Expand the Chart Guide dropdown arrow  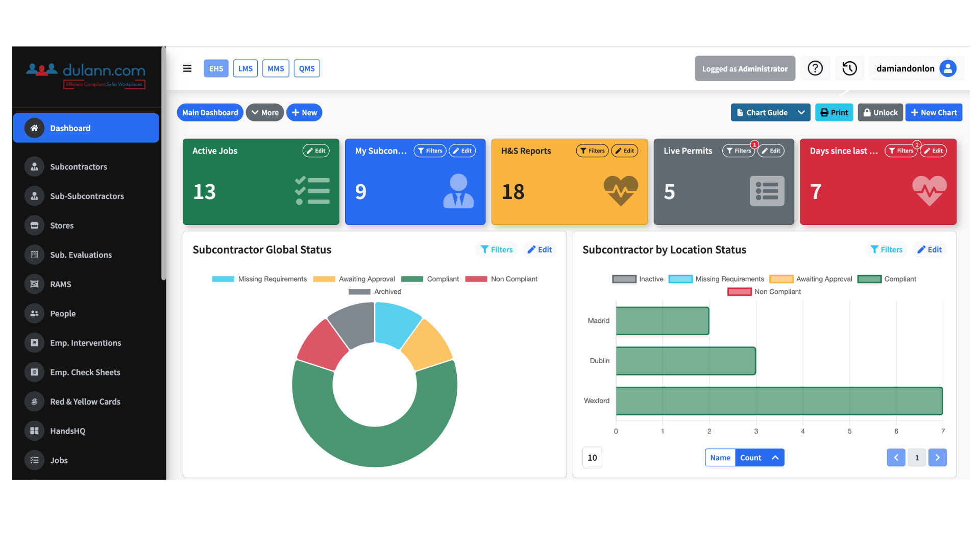coord(801,113)
